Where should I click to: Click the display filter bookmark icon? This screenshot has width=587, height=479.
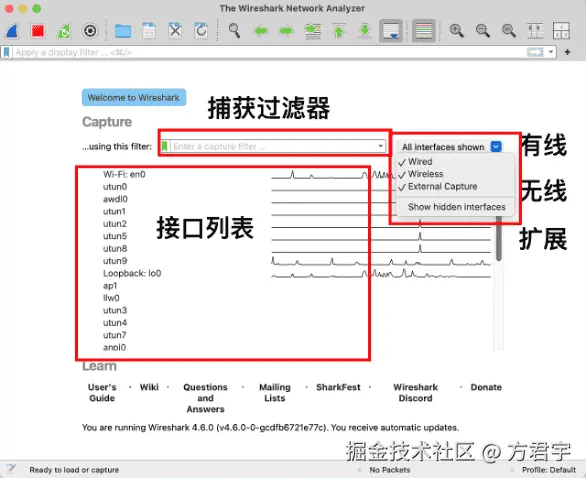pyautogui.click(x=6, y=52)
